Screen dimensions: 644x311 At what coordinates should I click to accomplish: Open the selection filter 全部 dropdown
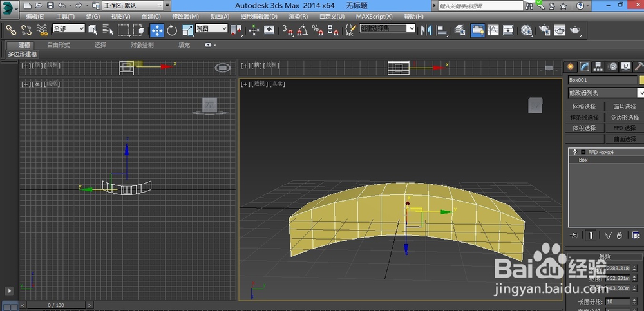(69, 28)
